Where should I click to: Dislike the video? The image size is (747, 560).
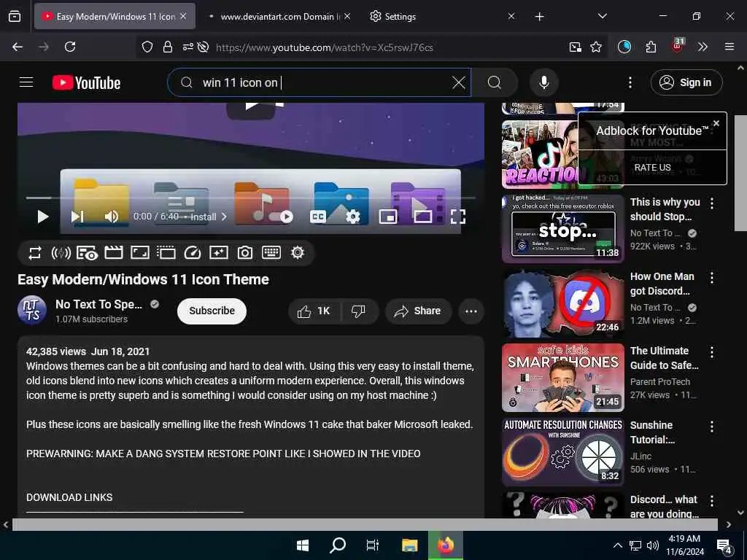pos(358,311)
